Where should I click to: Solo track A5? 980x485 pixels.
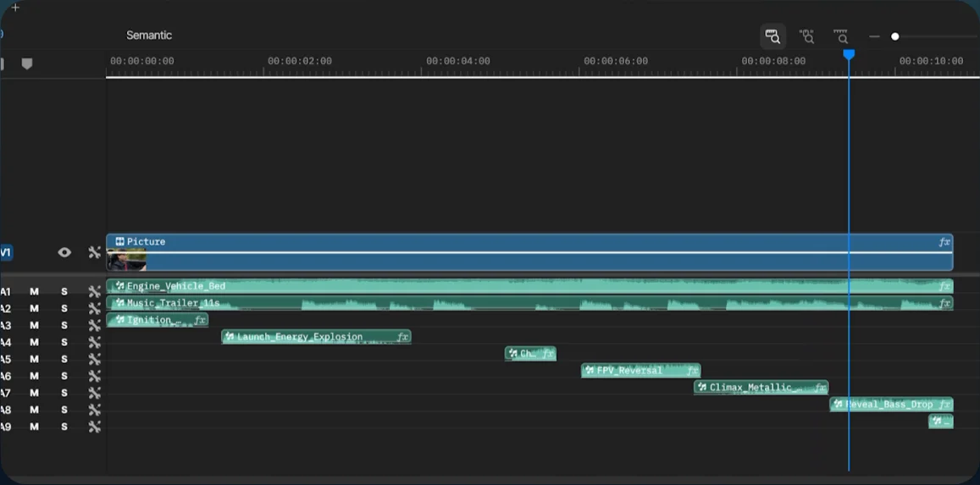click(64, 359)
